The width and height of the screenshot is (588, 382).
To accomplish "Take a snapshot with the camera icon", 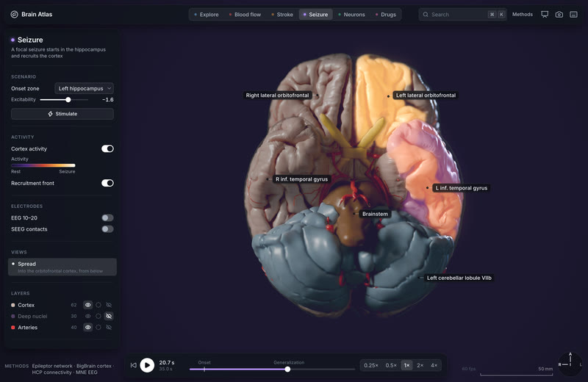I will pyautogui.click(x=559, y=14).
